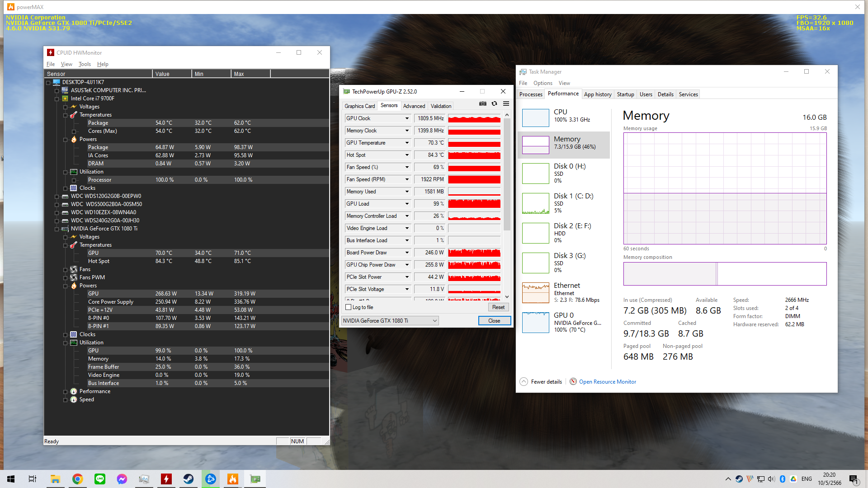
Task: Open Messenger from the taskbar
Action: (122, 479)
